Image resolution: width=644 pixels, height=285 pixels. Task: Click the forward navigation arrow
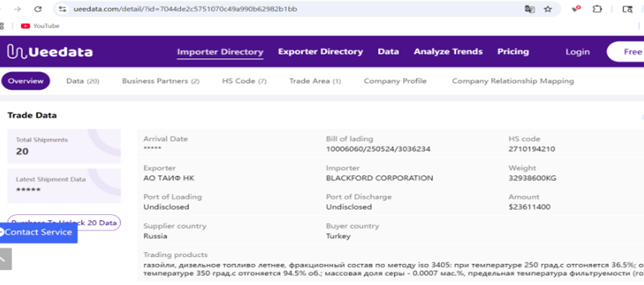17,9
